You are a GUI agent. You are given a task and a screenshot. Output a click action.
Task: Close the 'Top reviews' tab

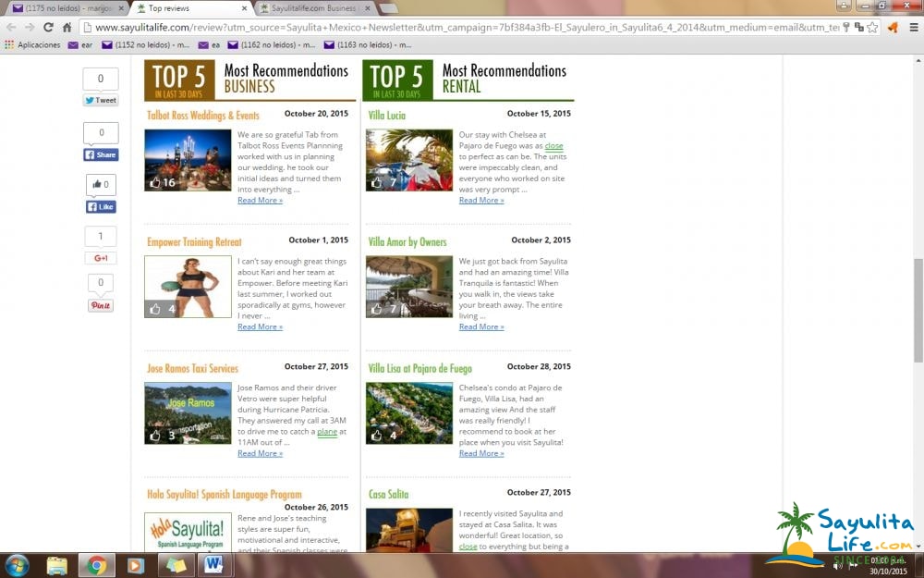pyautogui.click(x=244, y=8)
